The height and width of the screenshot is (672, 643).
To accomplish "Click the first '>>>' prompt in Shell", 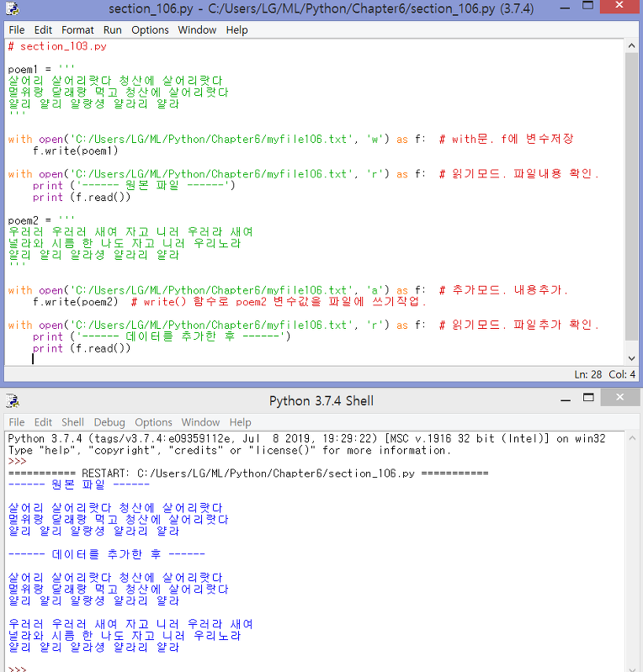I will pyautogui.click(x=17, y=462).
